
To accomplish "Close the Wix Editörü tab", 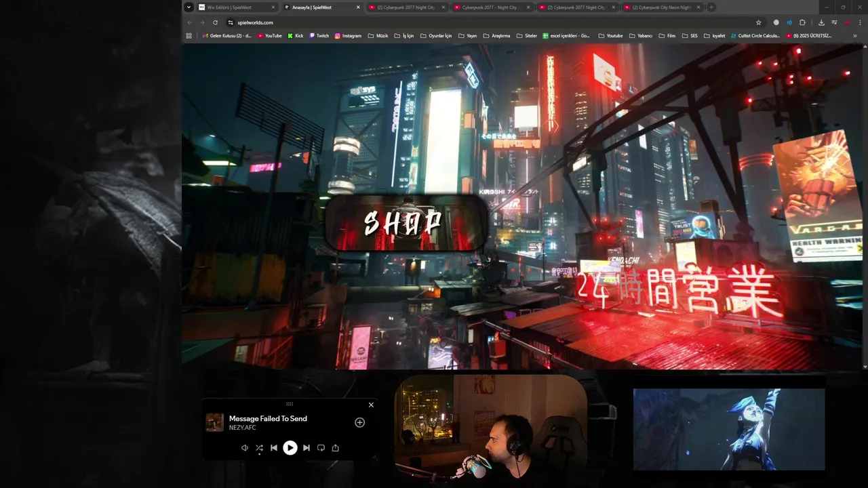I will [273, 7].
